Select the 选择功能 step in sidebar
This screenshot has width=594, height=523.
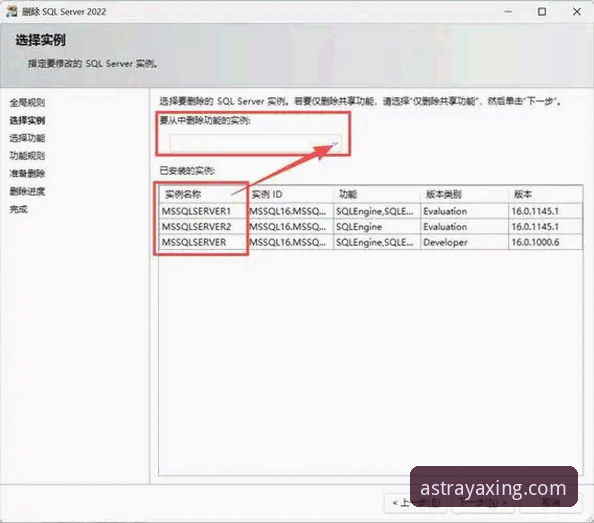(x=27, y=138)
